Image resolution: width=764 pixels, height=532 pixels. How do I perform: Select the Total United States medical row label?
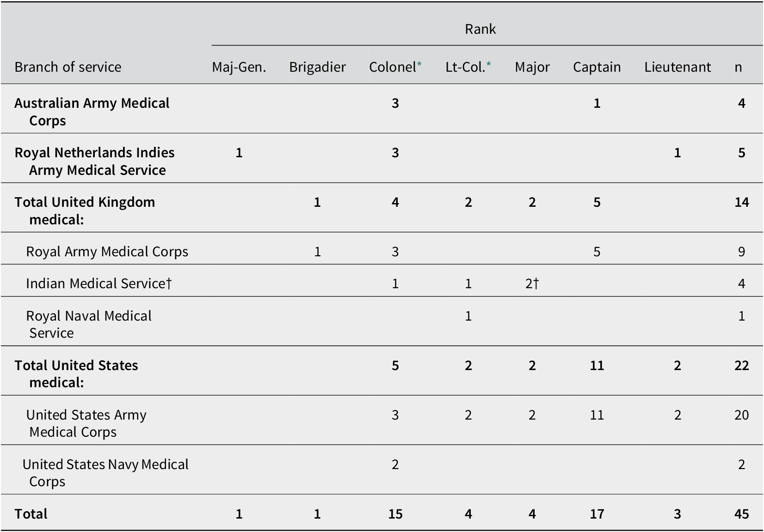76,374
